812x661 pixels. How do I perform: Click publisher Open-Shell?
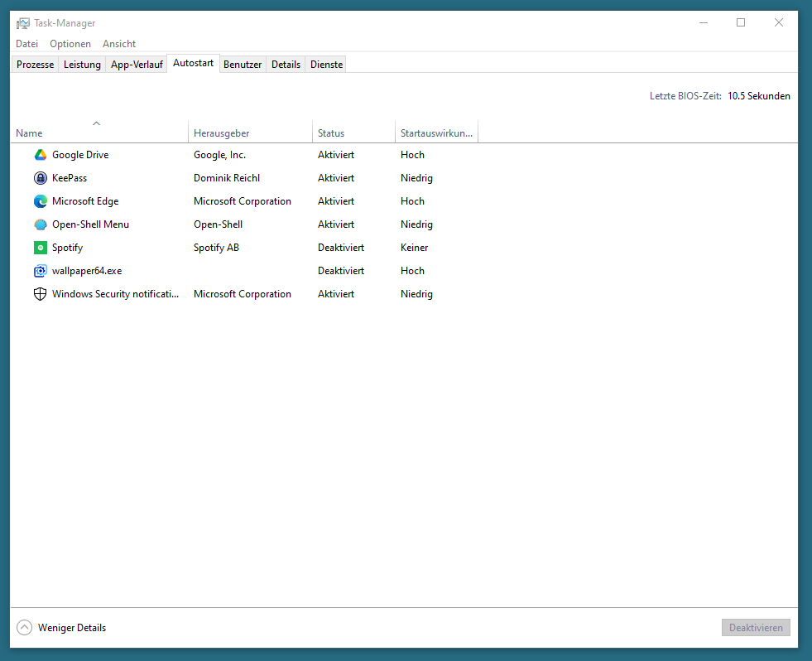tap(218, 224)
